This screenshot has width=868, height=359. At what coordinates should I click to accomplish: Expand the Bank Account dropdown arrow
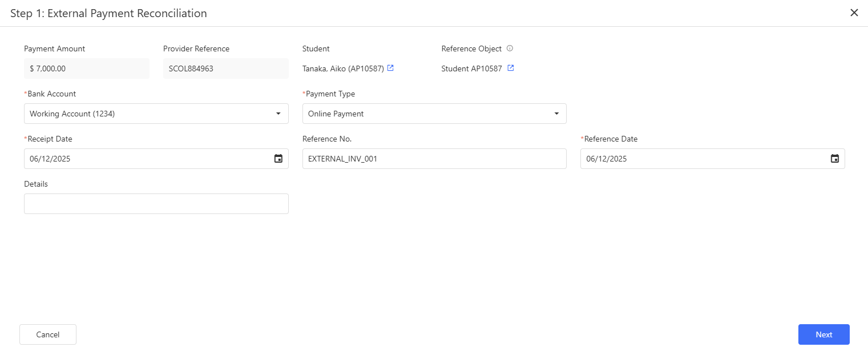pos(278,114)
